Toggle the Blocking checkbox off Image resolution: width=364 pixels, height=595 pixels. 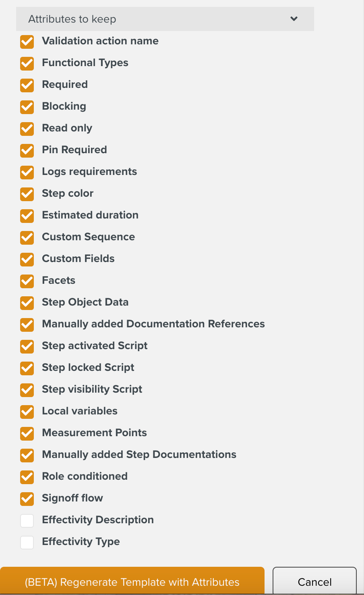point(27,107)
